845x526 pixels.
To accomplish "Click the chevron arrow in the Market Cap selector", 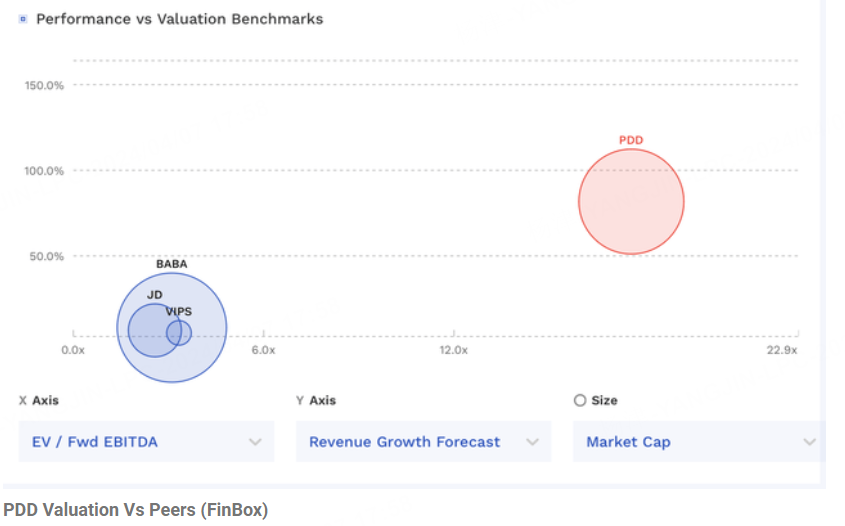I will pyautogui.click(x=809, y=442).
